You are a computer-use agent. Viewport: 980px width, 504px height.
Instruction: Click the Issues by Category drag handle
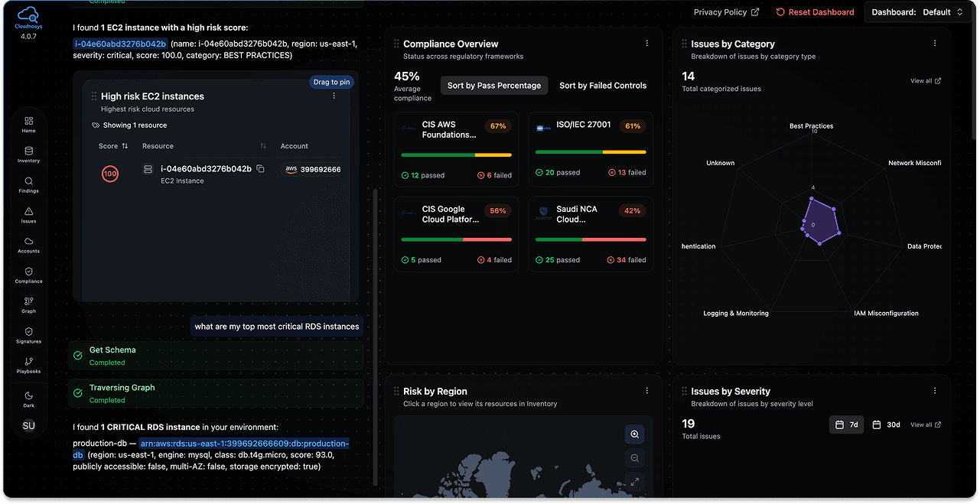684,44
